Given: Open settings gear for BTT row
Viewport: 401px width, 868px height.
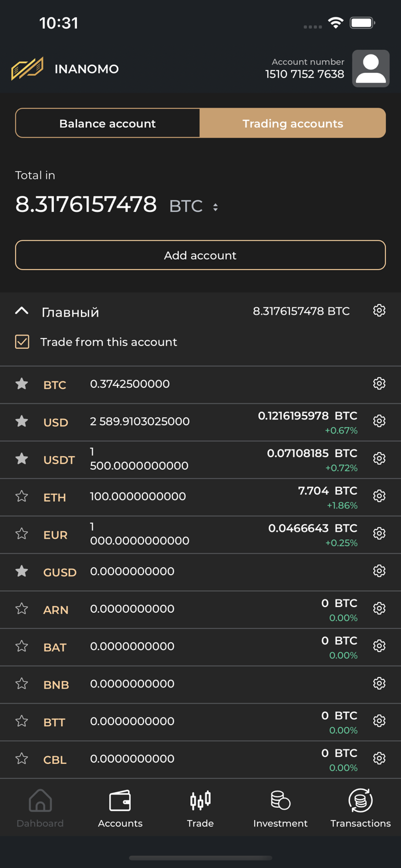Looking at the screenshot, I should pyautogui.click(x=379, y=721).
